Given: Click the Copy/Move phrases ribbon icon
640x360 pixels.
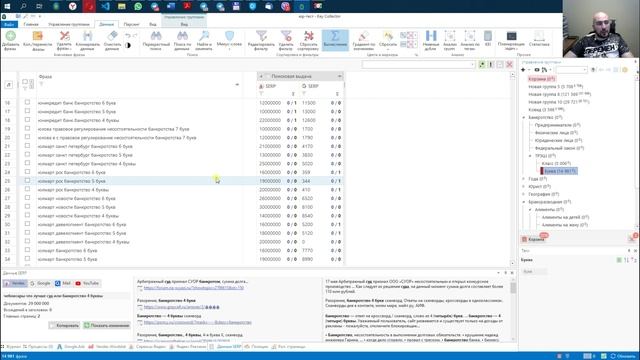Looking at the screenshot, I should [x=38, y=36].
